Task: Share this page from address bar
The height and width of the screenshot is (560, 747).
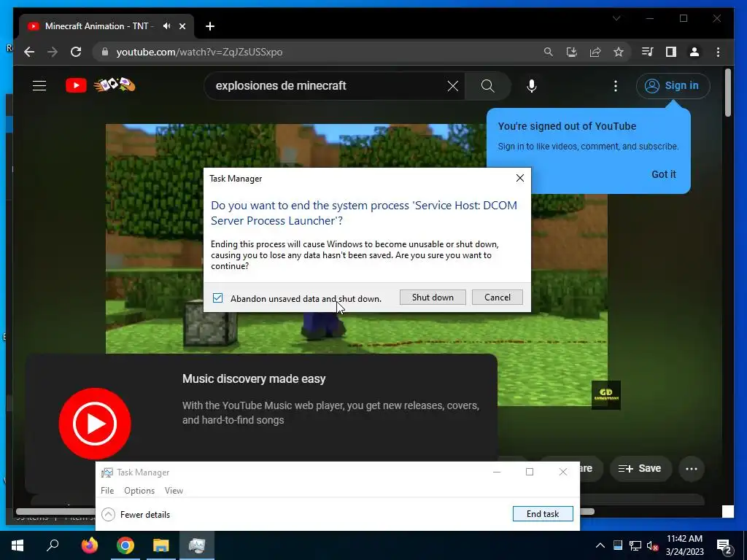Action: click(595, 52)
